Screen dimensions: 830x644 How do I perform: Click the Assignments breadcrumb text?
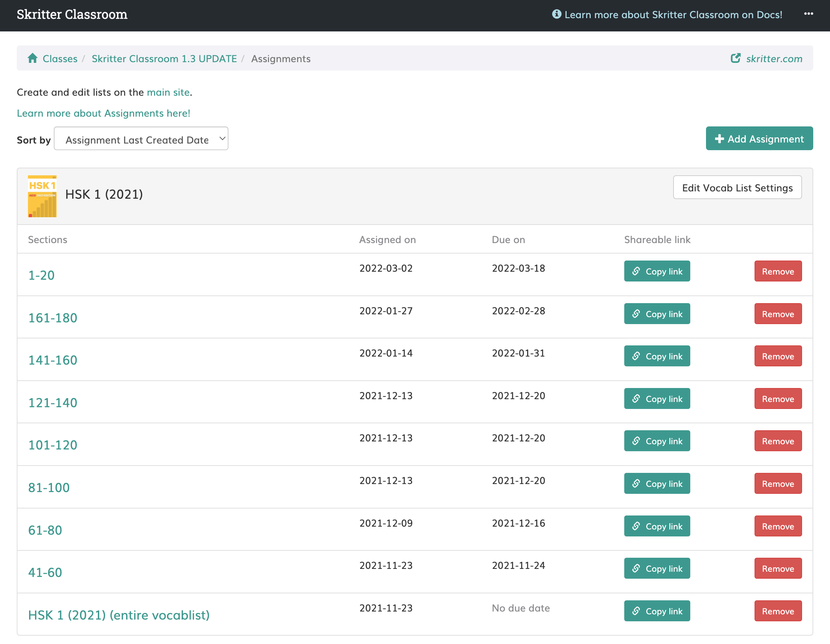click(281, 59)
